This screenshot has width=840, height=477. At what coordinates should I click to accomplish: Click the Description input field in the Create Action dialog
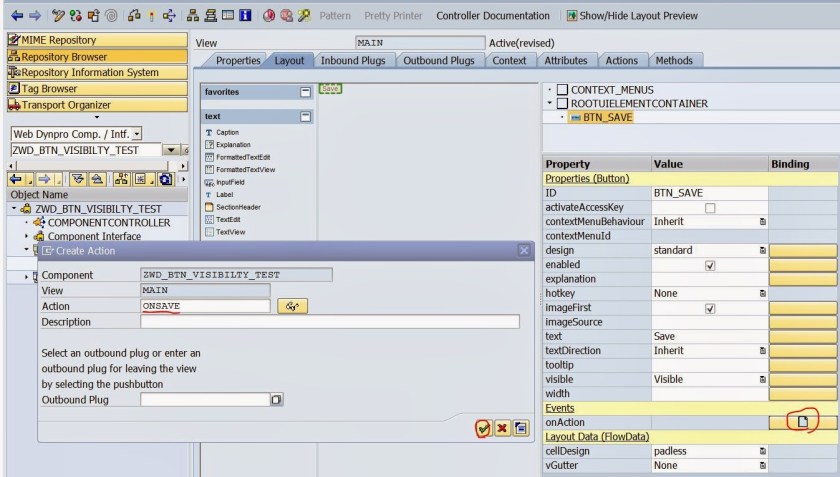point(330,322)
